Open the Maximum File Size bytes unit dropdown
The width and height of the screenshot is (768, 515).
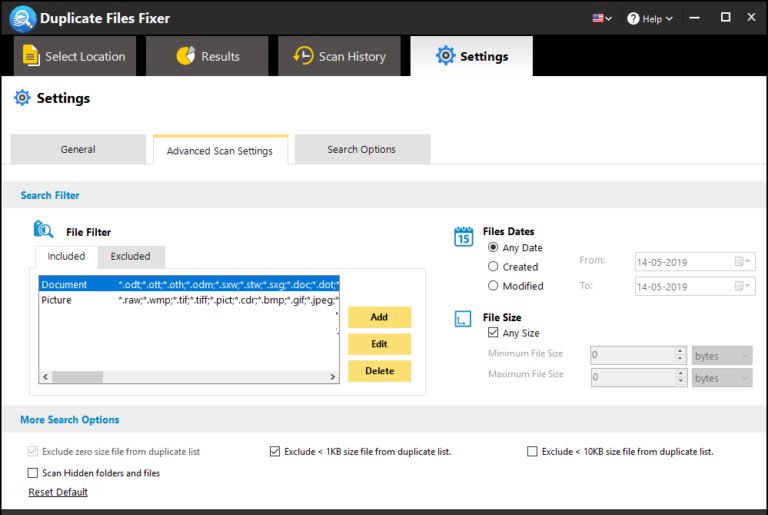tap(722, 378)
